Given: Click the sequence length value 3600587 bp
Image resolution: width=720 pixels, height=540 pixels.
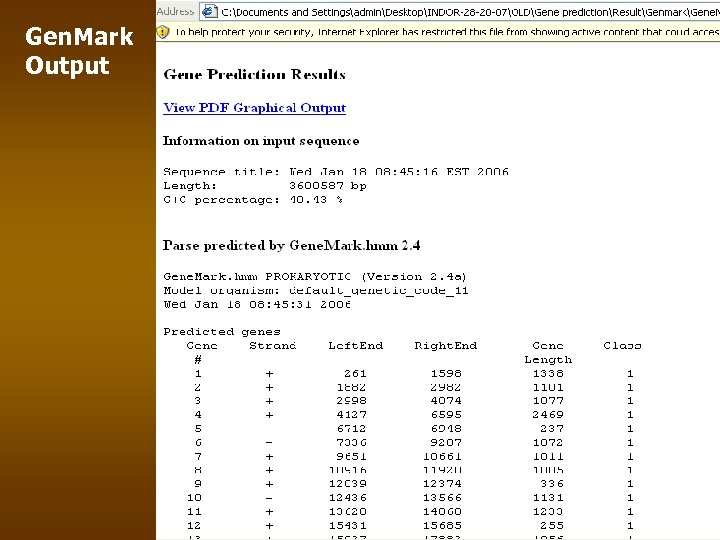Looking at the screenshot, I should [327, 186].
